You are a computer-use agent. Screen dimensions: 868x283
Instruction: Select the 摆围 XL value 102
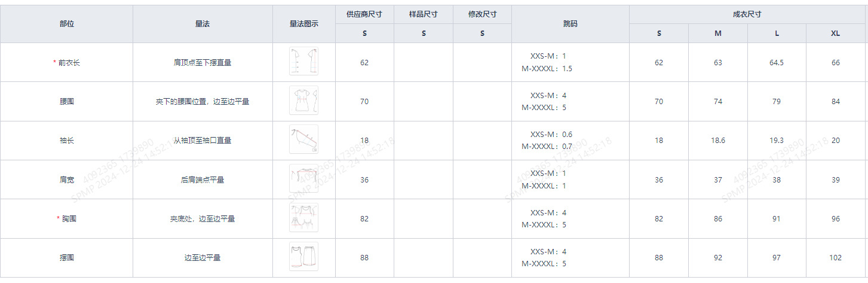coord(835,258)
